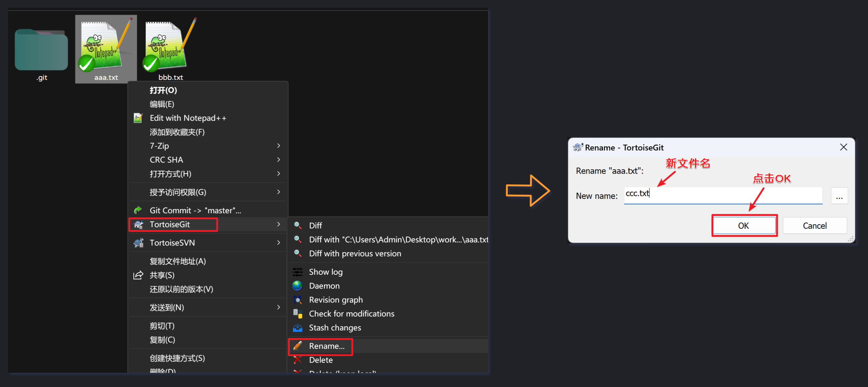Click the Stash changes icon
This screenshot has width=868, height=387.
[298, 328]
